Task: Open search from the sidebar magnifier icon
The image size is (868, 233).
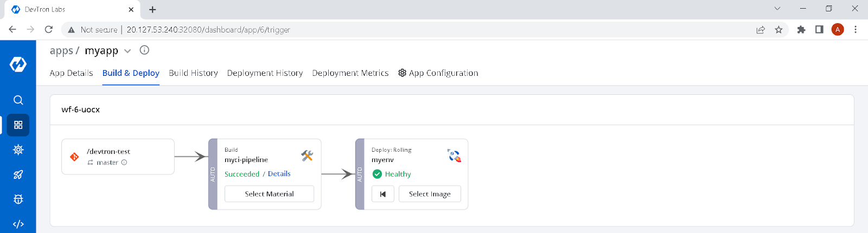Action: click(18, 100)
